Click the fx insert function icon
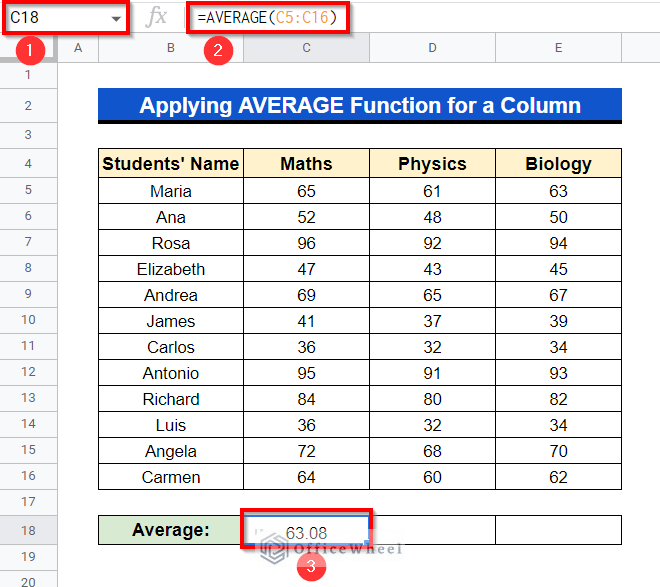This screenshot has height=587, width=660. coord(157,18)
